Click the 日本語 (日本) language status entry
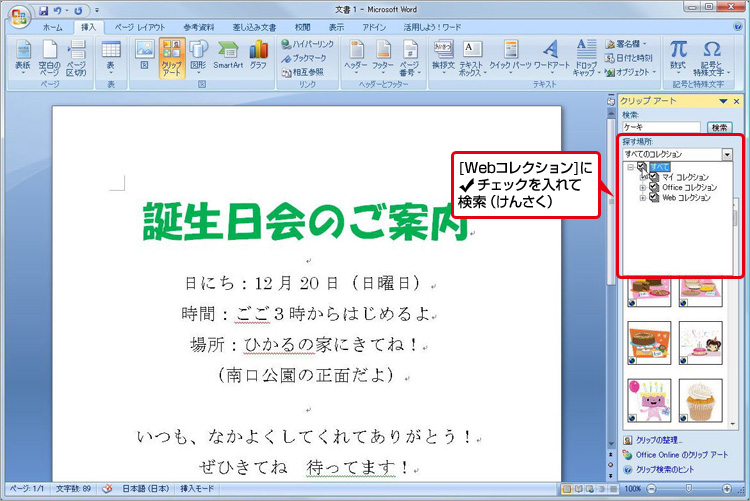The width and height of the screenshot is (750, 501). click(x=145, y=489)
